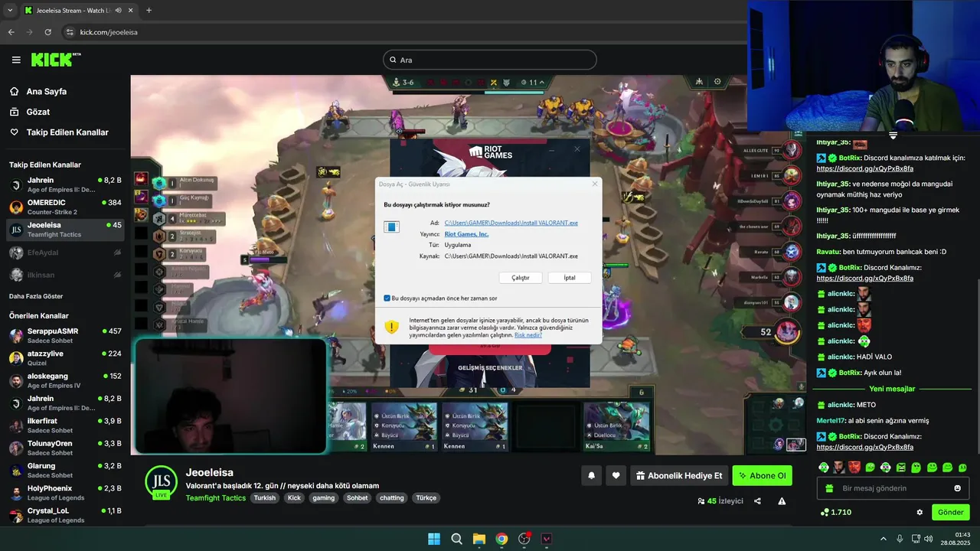Screen dimensions: 980x551
Task: Click the Abone Ol button
Action: click(762, 476)
